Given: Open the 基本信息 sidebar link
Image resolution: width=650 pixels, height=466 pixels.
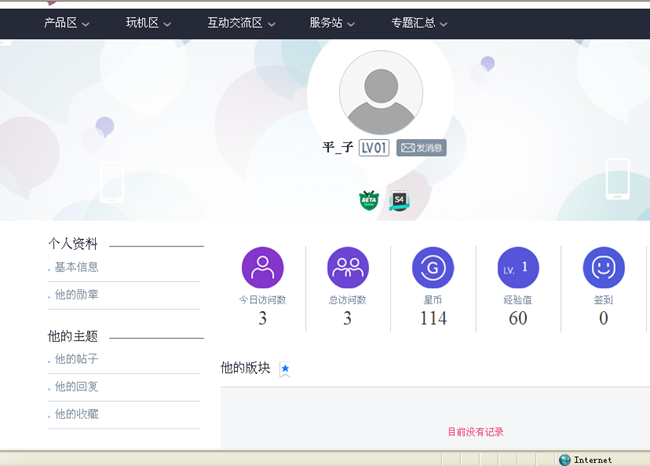Looking at the screenshot, I should pyautogui.click(x=77, y=267).
